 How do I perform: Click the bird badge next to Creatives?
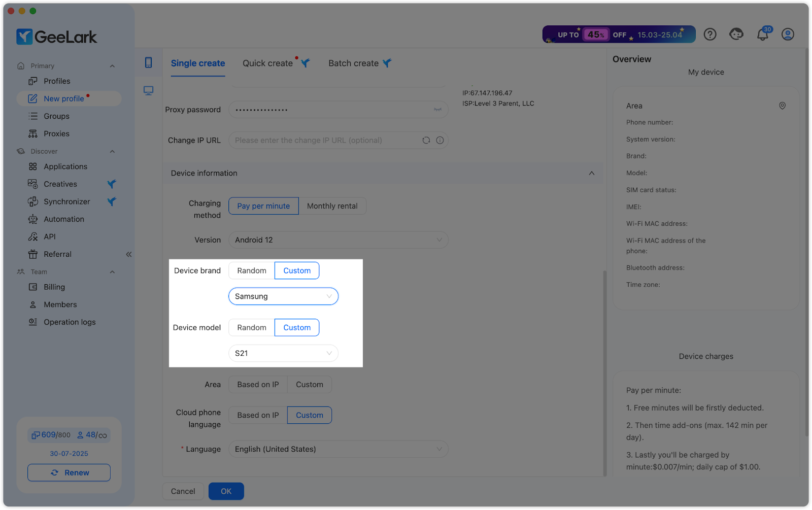click(112, 184)
